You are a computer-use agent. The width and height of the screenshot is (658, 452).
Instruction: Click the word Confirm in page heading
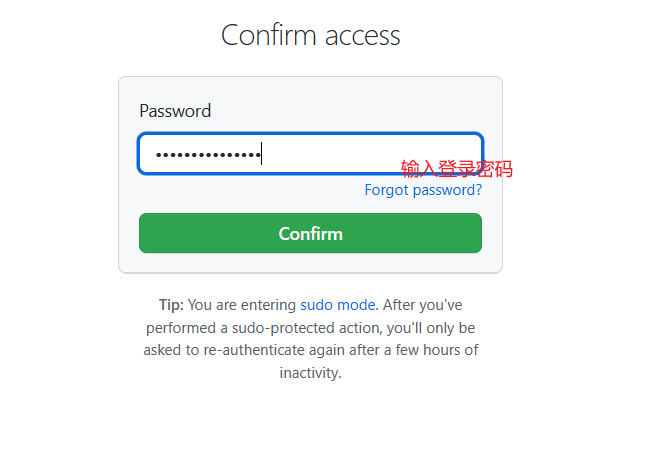point(269,35)
